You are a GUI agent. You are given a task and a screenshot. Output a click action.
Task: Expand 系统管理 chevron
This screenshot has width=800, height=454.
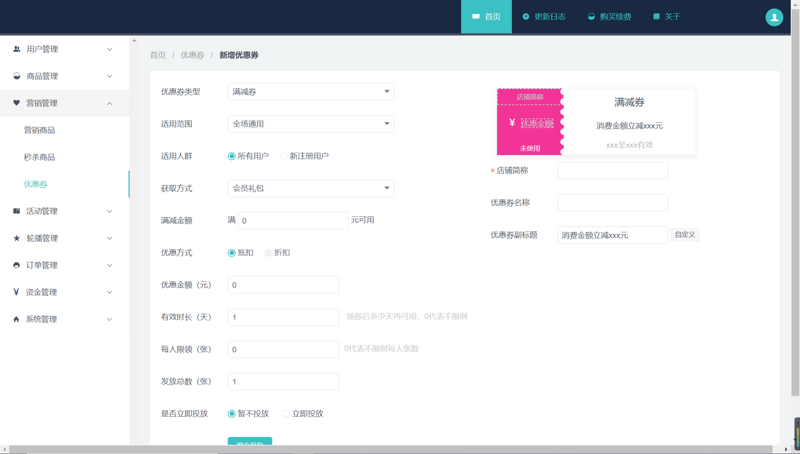(109, 319)
